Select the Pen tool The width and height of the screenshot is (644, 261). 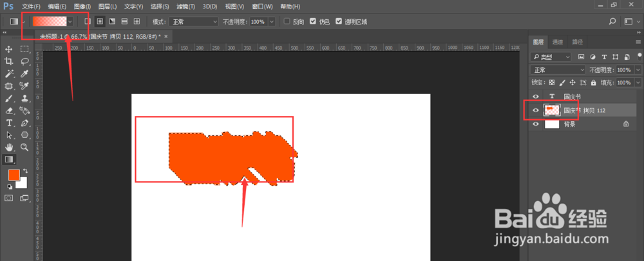point(24,123)
